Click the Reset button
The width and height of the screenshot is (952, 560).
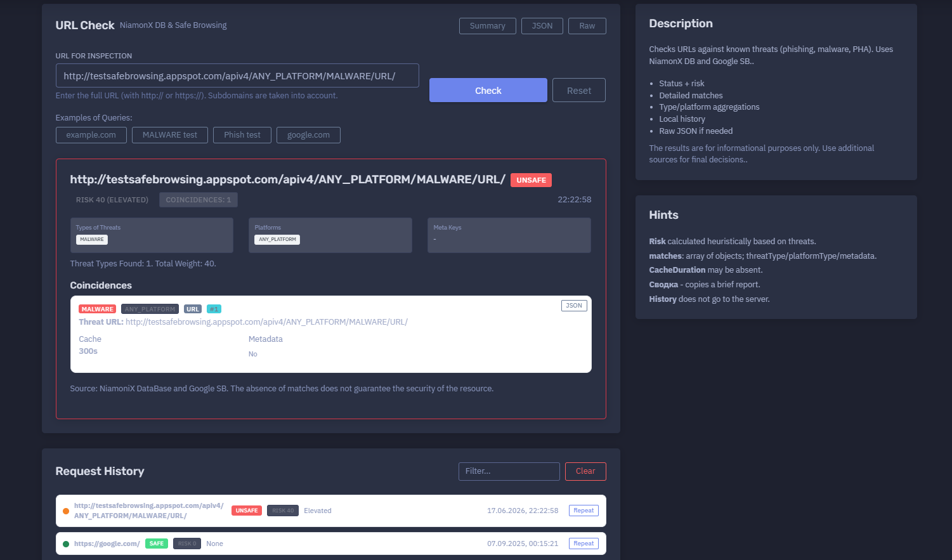click(578, 90)
